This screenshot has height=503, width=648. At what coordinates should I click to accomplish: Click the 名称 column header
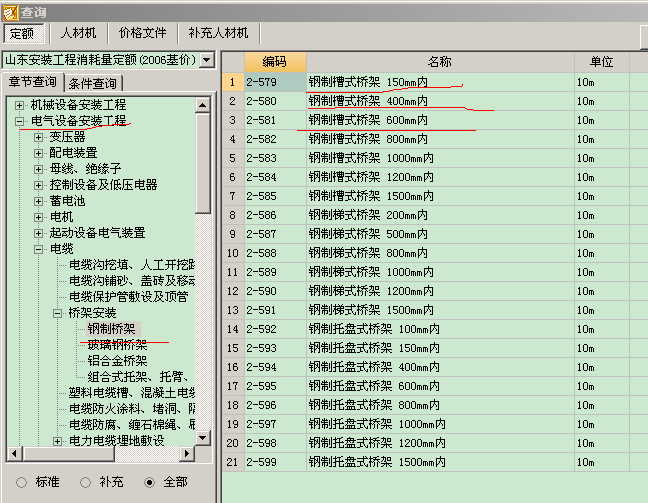pos(440,62)
